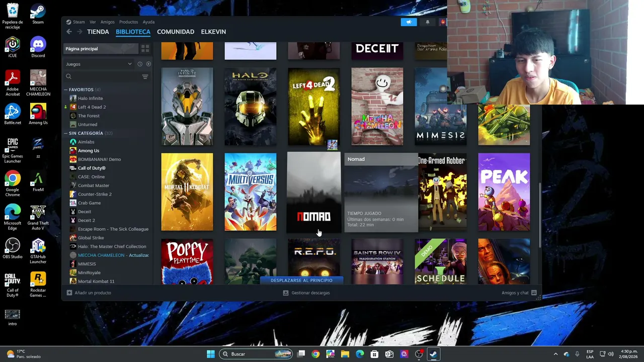Open the Halo Master Chief Collection cover
The image size is (644, 362).
(x=251, y=107)
